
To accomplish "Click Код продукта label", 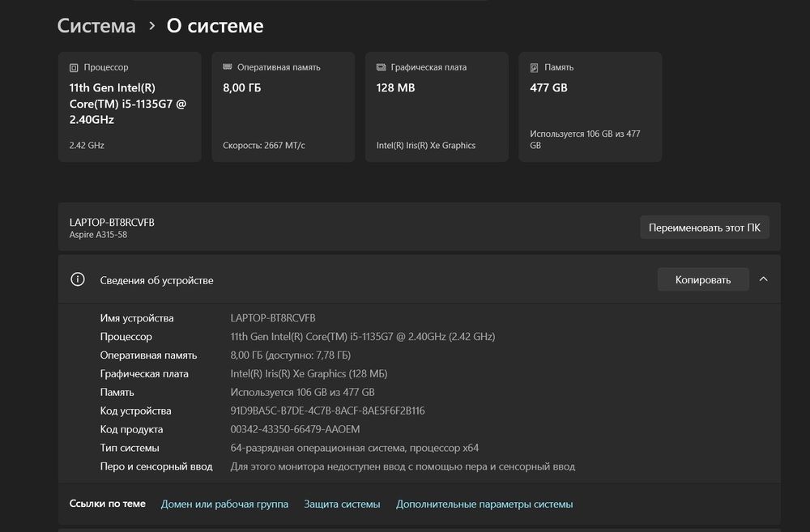I will 131,429.
